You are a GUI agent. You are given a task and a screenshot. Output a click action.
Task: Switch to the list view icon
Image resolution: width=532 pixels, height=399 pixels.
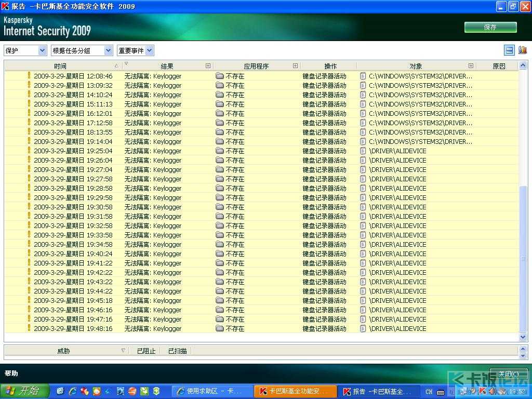(x=509, y=50)
